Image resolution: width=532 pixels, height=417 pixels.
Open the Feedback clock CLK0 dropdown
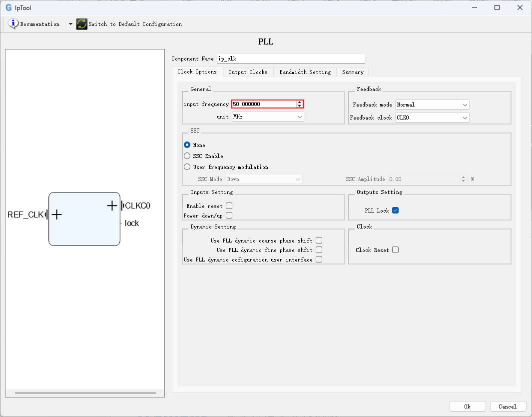click(432, 117)
